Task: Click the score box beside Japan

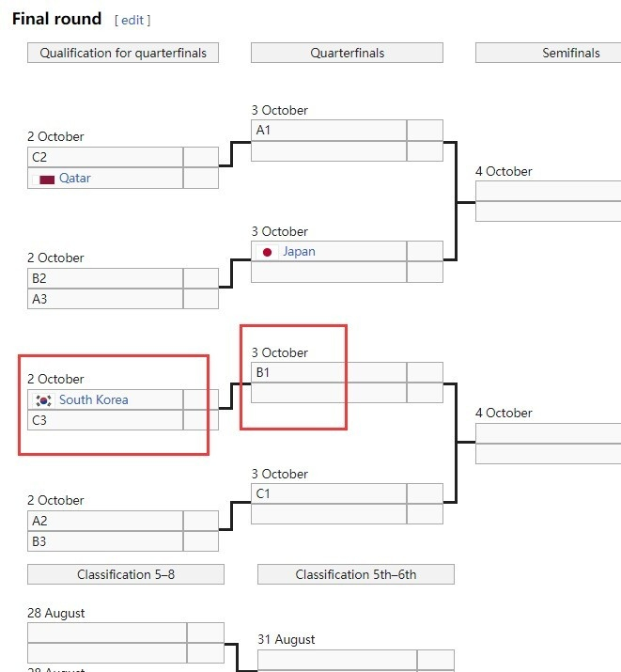Action: click(x=425, y=252)
